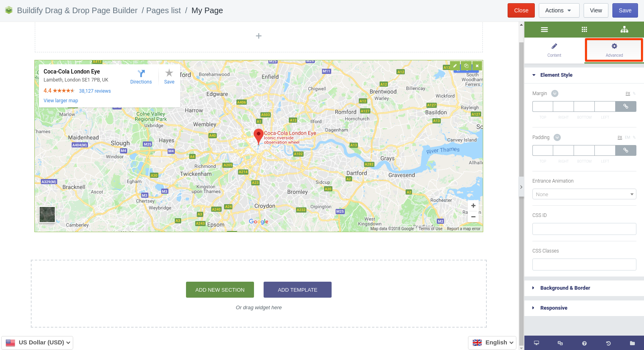Viewport: 644px width, 350px height.
Task: Select EM unit for Padding
Action: (x=627, y=137)
